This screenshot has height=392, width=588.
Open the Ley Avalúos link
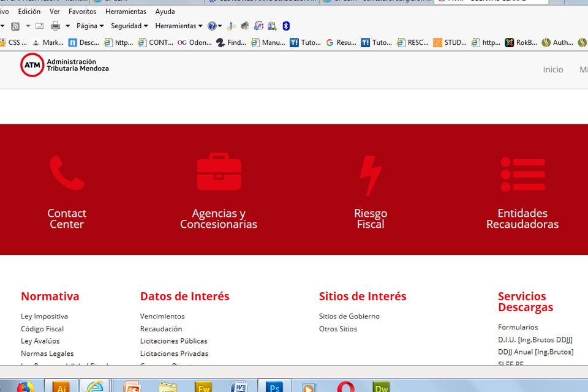(40, 341)
